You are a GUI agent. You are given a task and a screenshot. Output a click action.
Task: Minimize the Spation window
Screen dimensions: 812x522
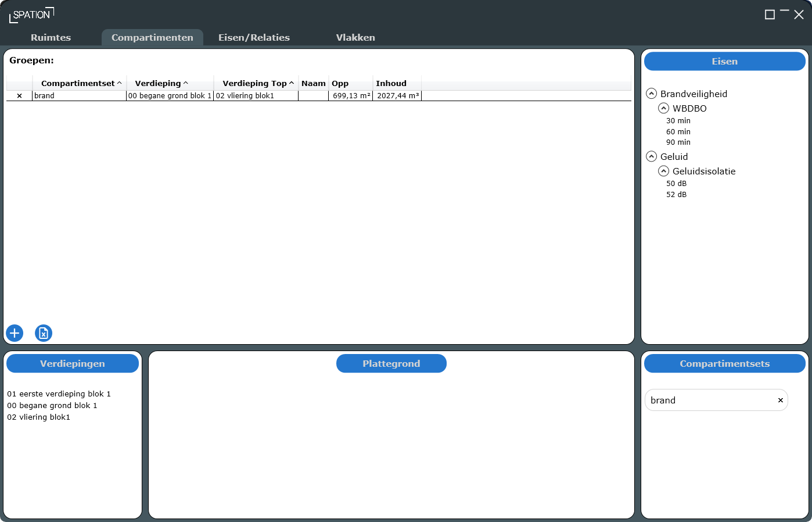pos(785,11)
